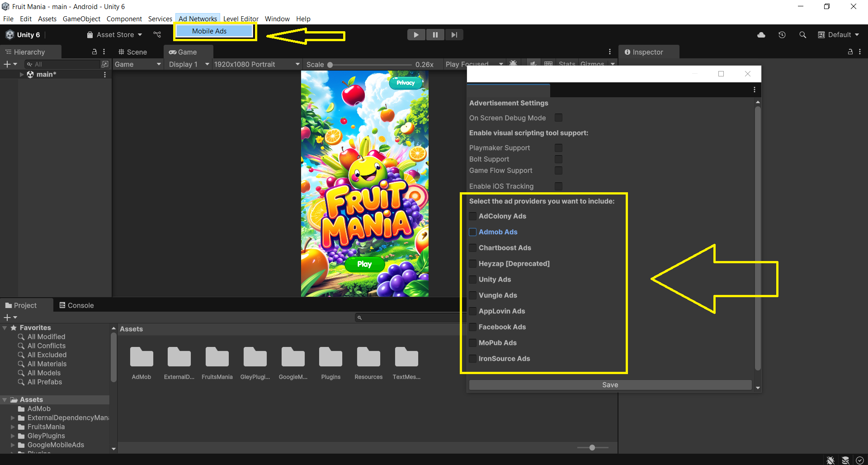Viewport: 868px width, 465px height.
Task: Select the Mobile Ads menu entry
Action: 209,31
